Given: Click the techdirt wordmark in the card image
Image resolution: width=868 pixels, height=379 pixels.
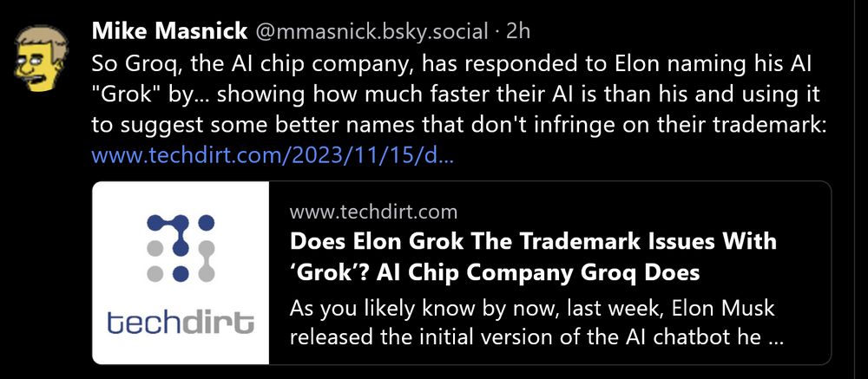Looking at the screenshot, I should (x=181, y=323).
